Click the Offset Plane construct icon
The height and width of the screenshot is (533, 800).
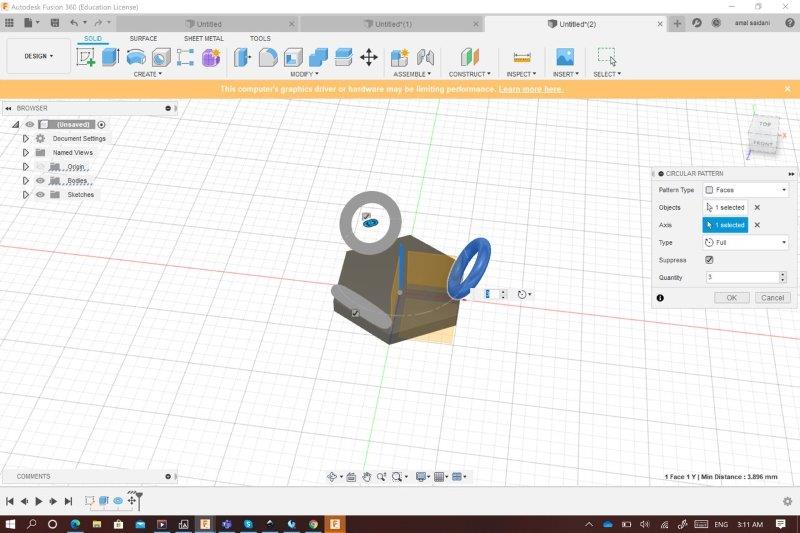click(x=469, y=57)
